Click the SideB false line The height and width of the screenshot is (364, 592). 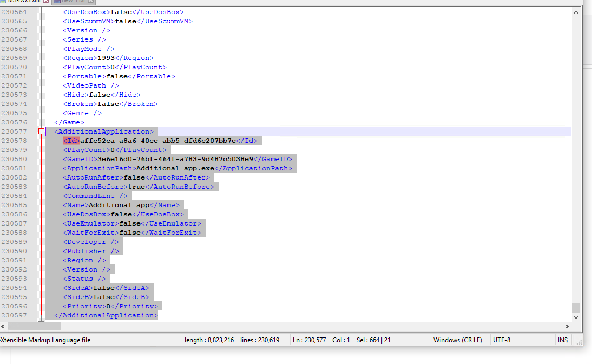click(x=106, y=297)
